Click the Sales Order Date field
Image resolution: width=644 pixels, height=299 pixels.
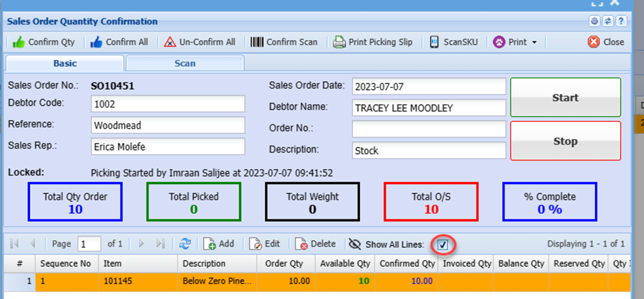click(x=429, y=86)
